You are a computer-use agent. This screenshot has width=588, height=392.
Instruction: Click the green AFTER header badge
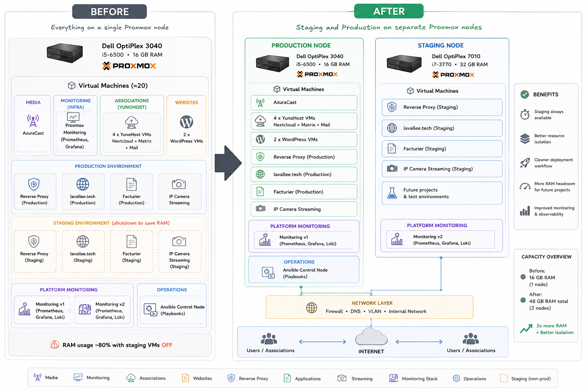389,11
